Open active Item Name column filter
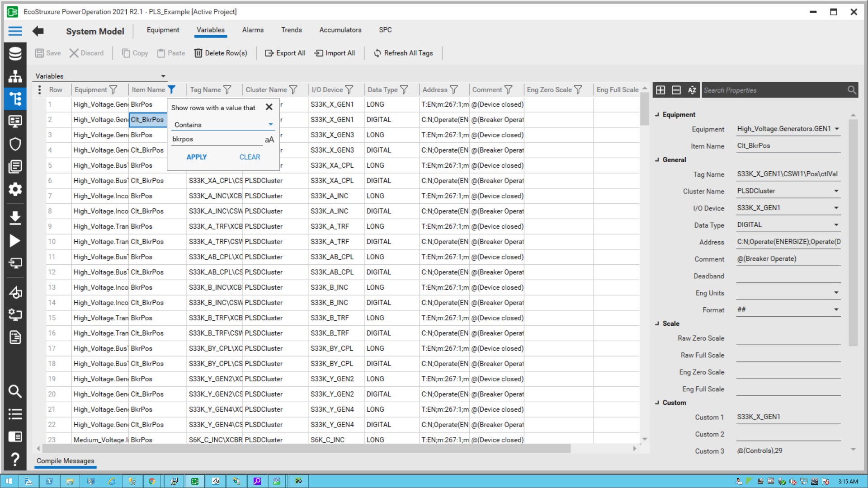The height and width of the screenshot is (488, 868). [172, 90]
